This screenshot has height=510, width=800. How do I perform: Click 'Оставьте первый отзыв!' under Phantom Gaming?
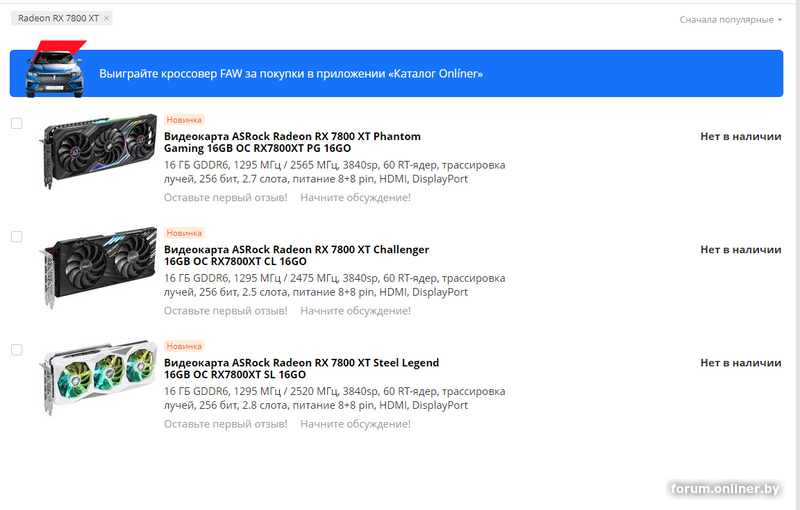[x=226, y=197]
